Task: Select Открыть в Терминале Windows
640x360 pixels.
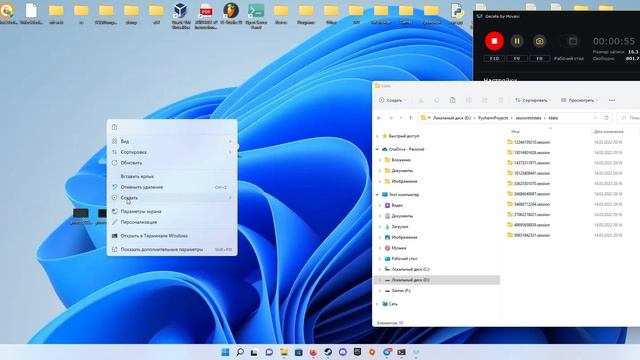Action: tap(172, 236)
